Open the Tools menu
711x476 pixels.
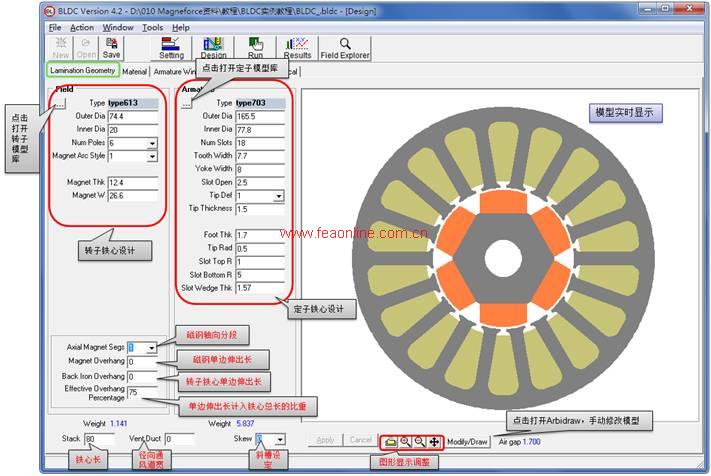152,28
